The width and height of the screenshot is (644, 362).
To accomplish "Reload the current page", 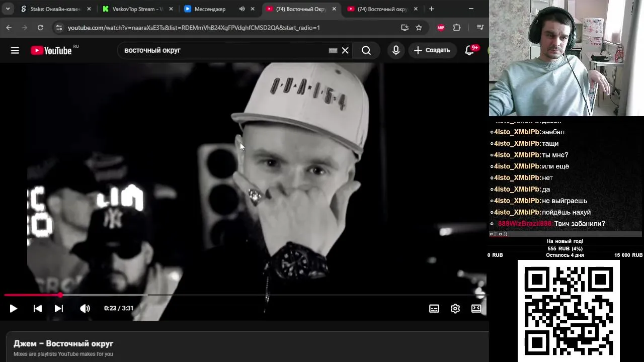I will [x=40, y=28].
